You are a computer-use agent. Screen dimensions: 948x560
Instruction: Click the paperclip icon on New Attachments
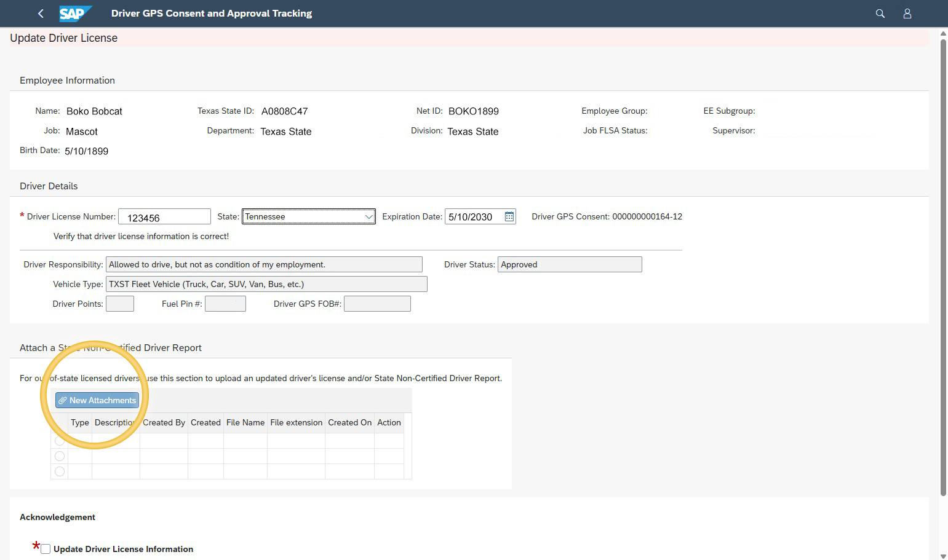click(63, 400)
